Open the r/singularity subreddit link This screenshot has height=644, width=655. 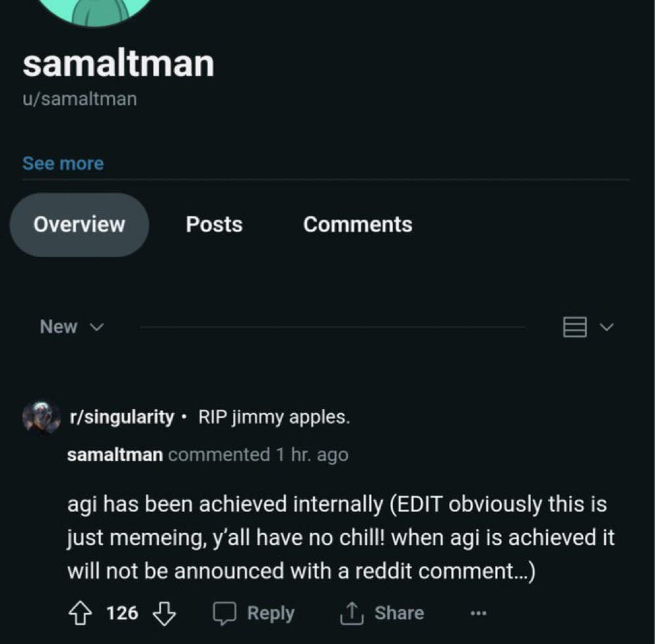122,417
